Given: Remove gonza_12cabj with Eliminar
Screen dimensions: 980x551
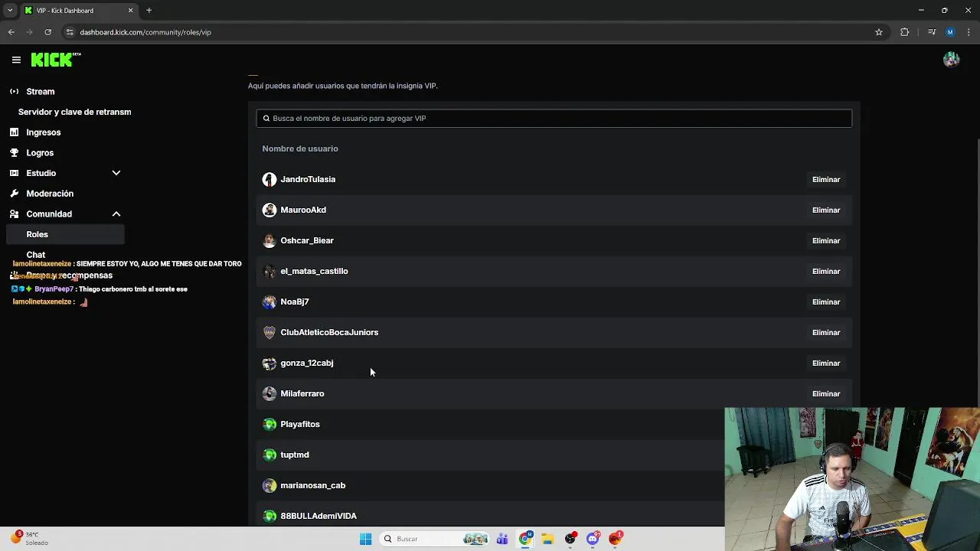Looking at the screenshot, I should [826, 363].
